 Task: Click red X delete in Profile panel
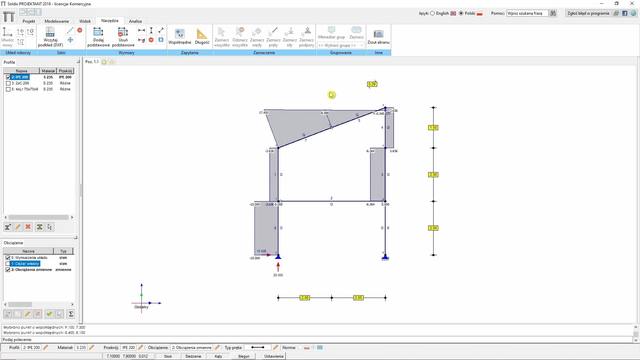(x=28, y=227)
